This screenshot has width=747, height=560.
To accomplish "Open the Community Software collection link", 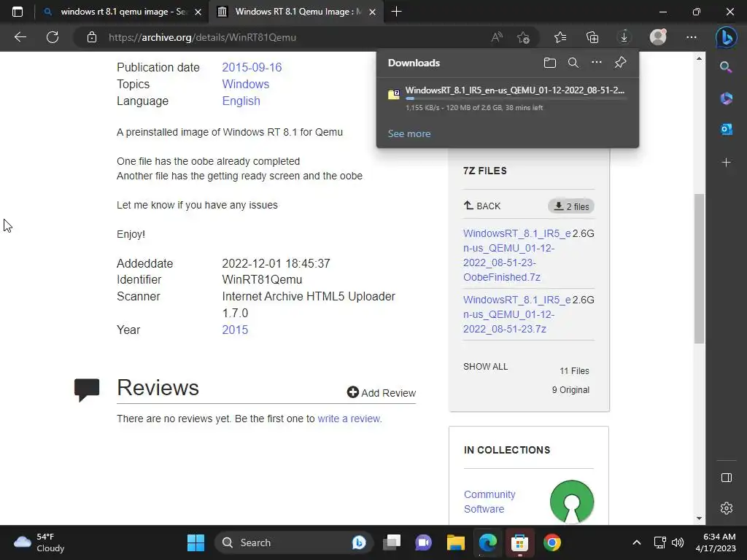I will click(x=489, y=502).
